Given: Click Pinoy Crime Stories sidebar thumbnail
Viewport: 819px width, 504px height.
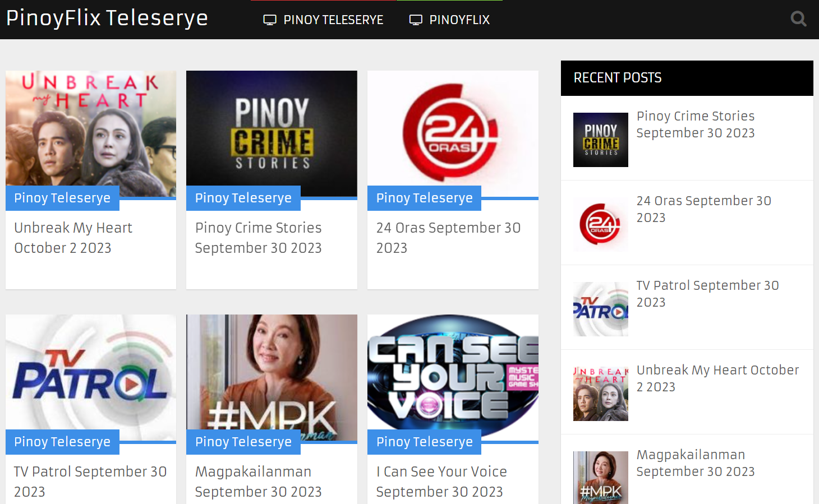Looking at the screenshot, I should [600, 140].
